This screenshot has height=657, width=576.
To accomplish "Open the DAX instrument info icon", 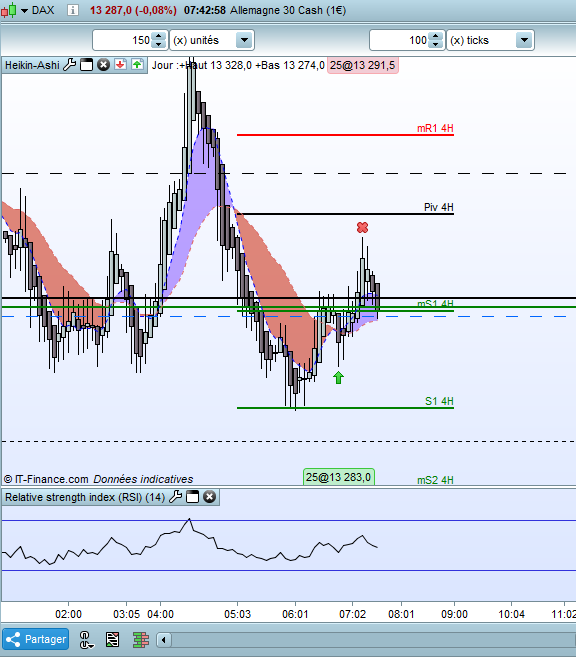I will point(73,10).
